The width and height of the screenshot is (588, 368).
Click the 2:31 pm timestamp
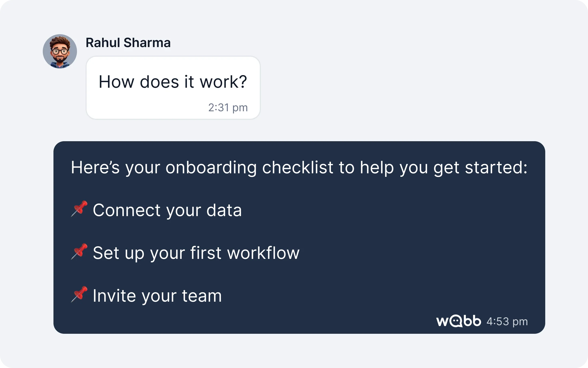point(228,108)
